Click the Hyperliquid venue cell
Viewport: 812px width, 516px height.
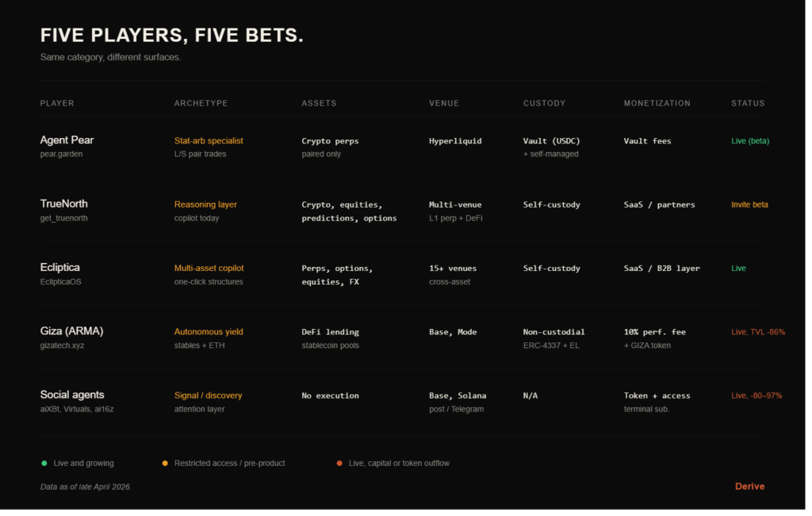455,141
